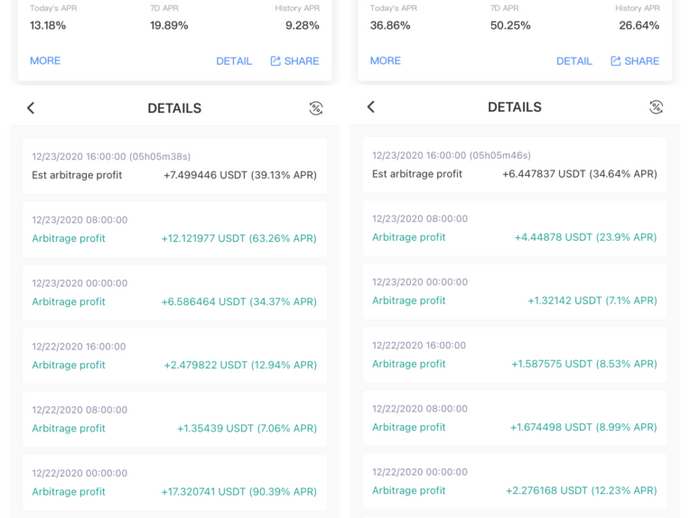This screenshot has width=690, height=518.
Task: Select the +2.276168 USDT (12.23% APR) row
Action: coord(514,481)
